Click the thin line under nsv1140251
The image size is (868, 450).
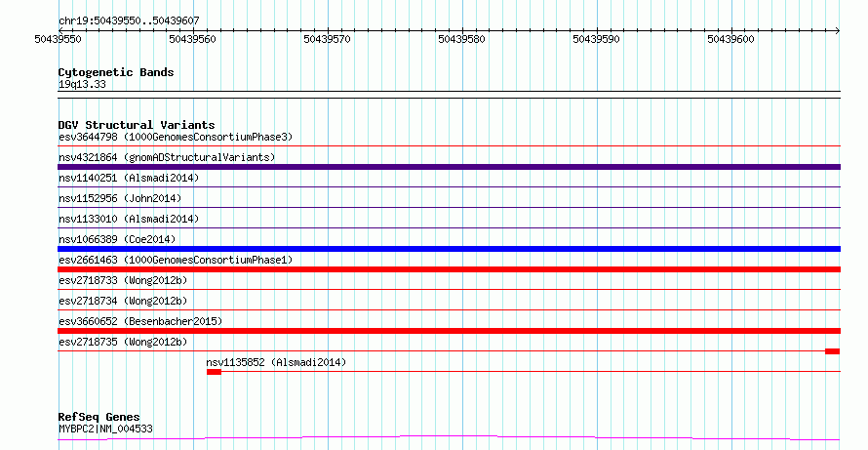pos(449,186)
